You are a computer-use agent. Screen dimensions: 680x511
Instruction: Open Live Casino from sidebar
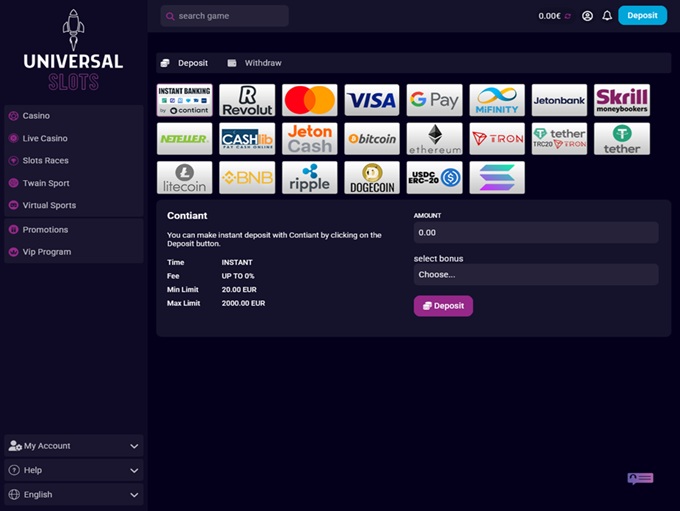[45, 138]
